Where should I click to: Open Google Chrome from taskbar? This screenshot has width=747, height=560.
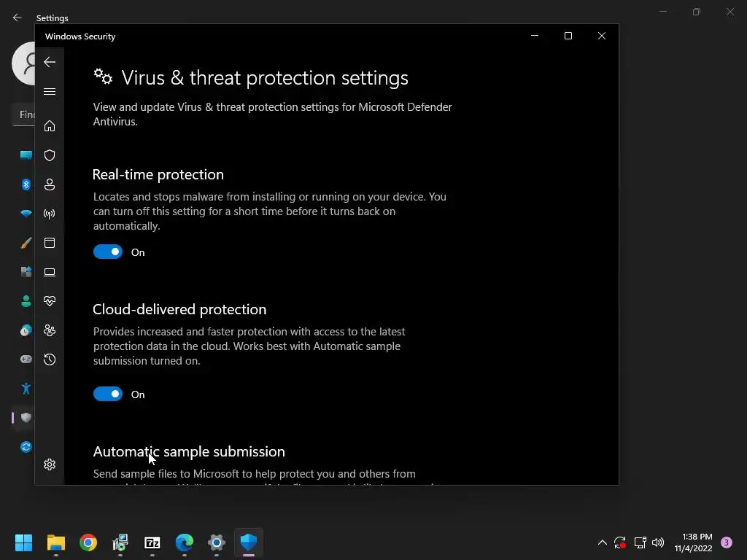pyautogui.click(x=88, y=542)
